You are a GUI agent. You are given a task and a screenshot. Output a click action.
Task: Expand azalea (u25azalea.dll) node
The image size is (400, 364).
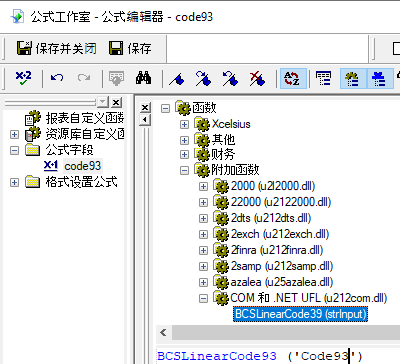(203, 282)
